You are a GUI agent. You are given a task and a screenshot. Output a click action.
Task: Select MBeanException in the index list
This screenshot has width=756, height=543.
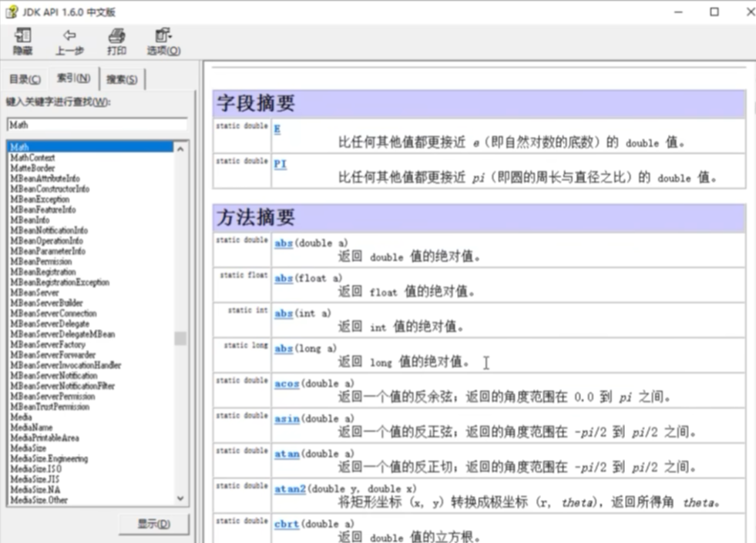click(39, 199)
